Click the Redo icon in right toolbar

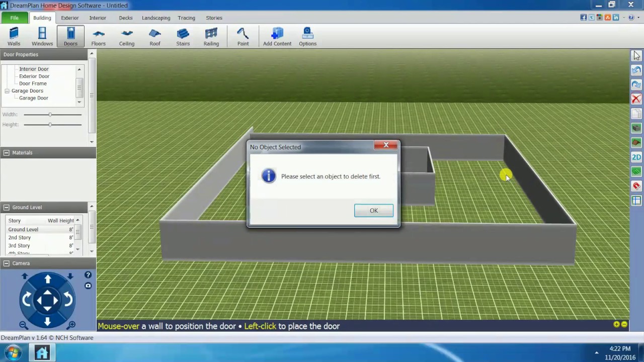coord(636,84)
